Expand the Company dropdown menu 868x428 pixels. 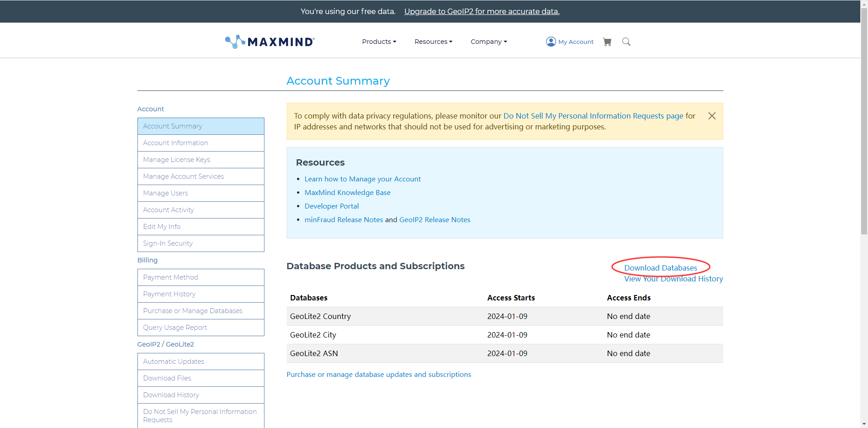pyautogui.click(x=489, y=42)
